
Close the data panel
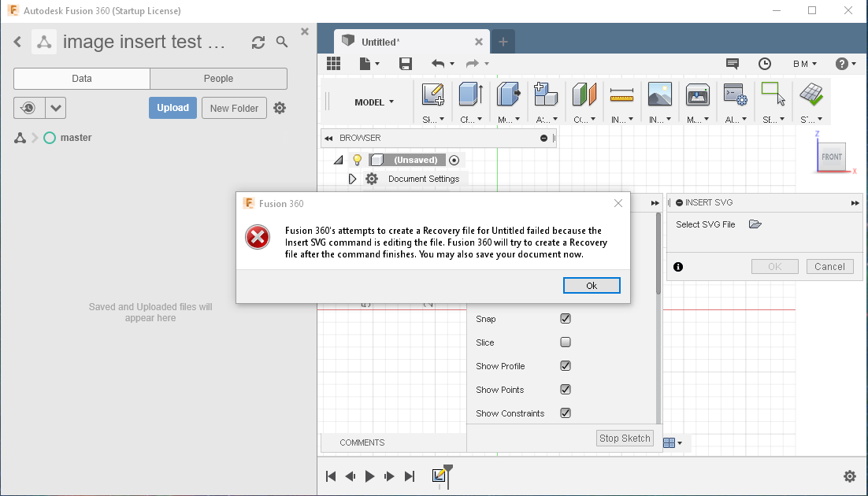pyautogui.click(x=305, y=31)
